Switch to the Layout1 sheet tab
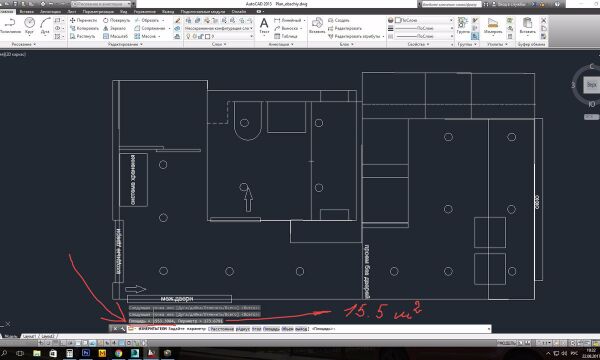This screenshot has width=600, height=360. tap(29, 336)
